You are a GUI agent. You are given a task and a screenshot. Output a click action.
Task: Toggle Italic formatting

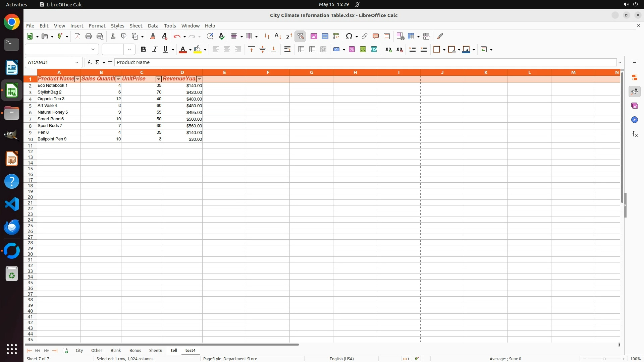(155, 50)
